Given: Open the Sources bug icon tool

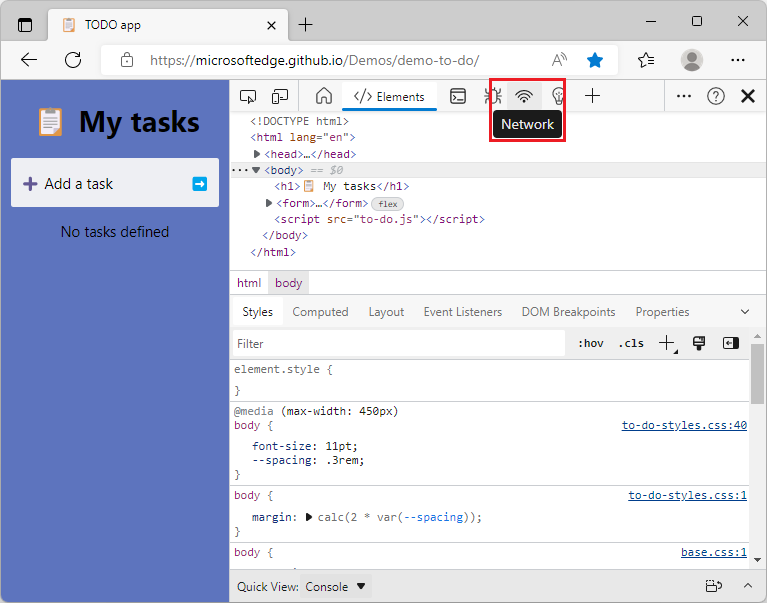Looking at the screenshot, I should (x=493, y=96).
